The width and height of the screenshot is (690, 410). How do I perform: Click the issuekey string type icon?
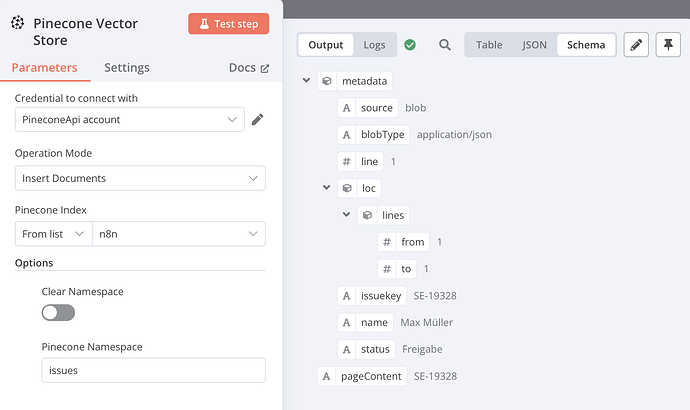[347, 296]
